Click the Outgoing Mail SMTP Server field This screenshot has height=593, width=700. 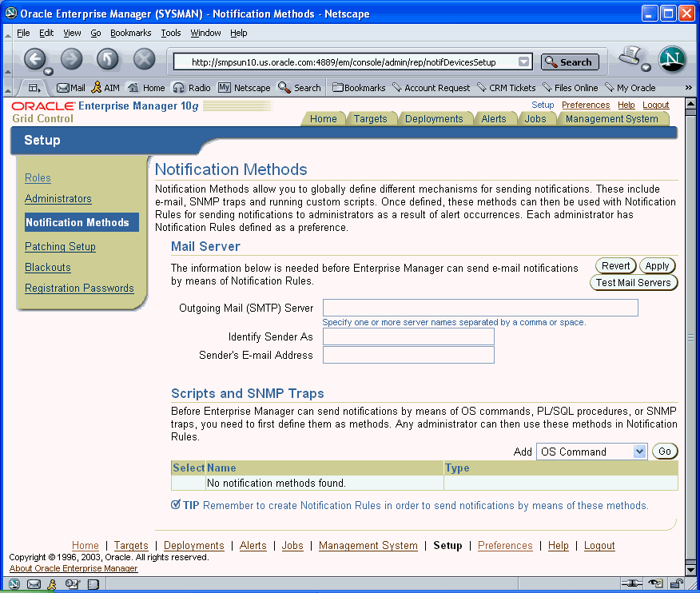click(480, 307)
